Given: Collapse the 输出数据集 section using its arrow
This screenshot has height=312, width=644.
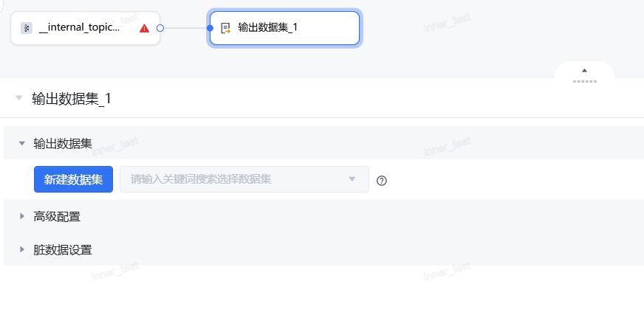Looking at the screenshot, I should pyautogui.click(x=22, y=143).
